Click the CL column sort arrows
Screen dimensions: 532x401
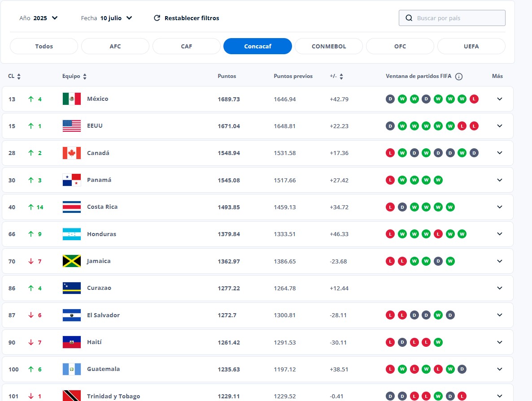pyautogui.click(x=19, y=77)
